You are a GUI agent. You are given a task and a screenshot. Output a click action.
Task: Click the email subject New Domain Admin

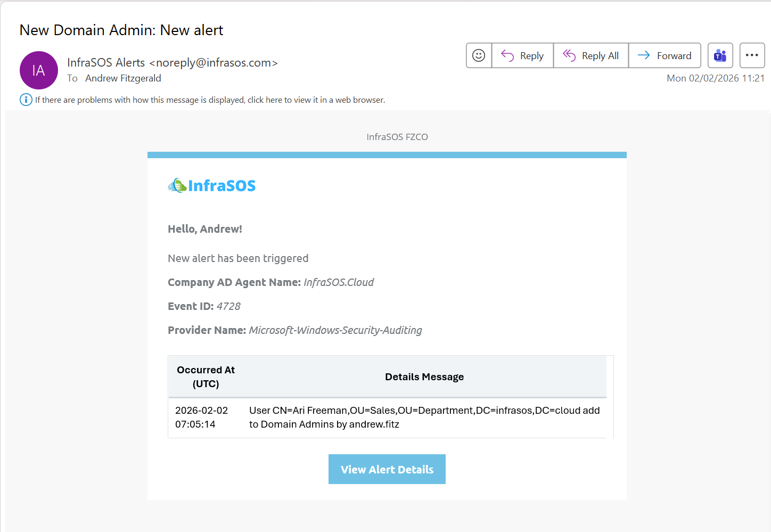121,30
